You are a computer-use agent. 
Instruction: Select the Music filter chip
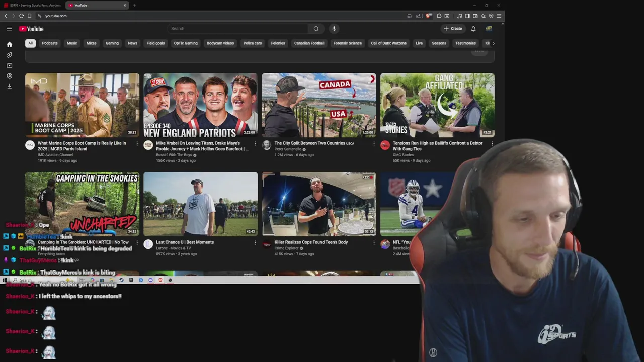coord(72,43)
